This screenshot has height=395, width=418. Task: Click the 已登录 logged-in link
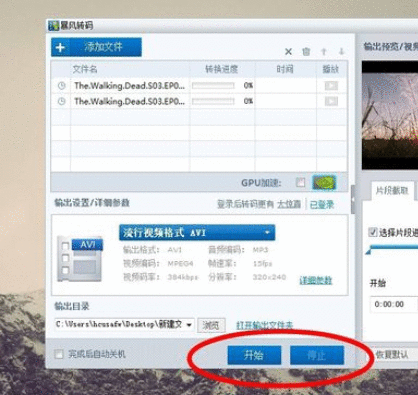click(x=322, y=204)
